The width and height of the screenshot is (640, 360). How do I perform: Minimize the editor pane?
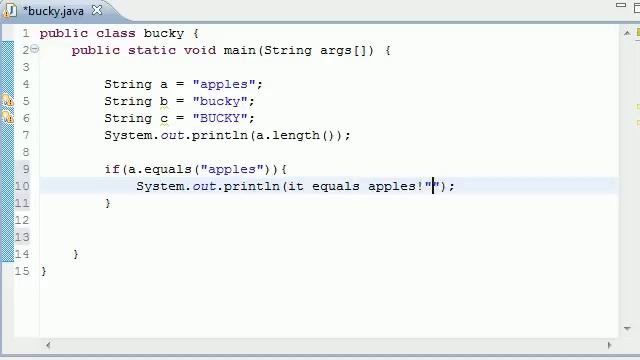621,5
